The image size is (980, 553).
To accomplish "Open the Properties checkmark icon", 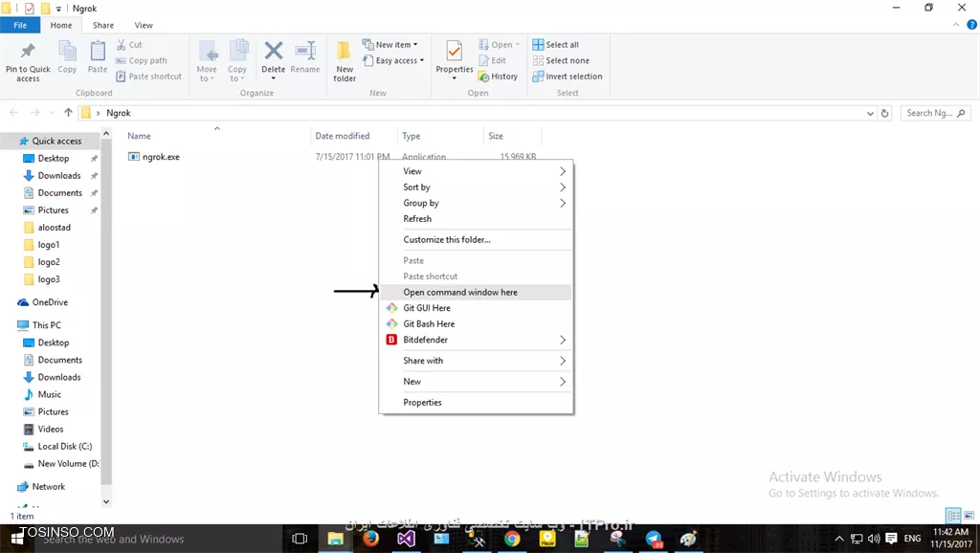I will (x=455, y=51).
